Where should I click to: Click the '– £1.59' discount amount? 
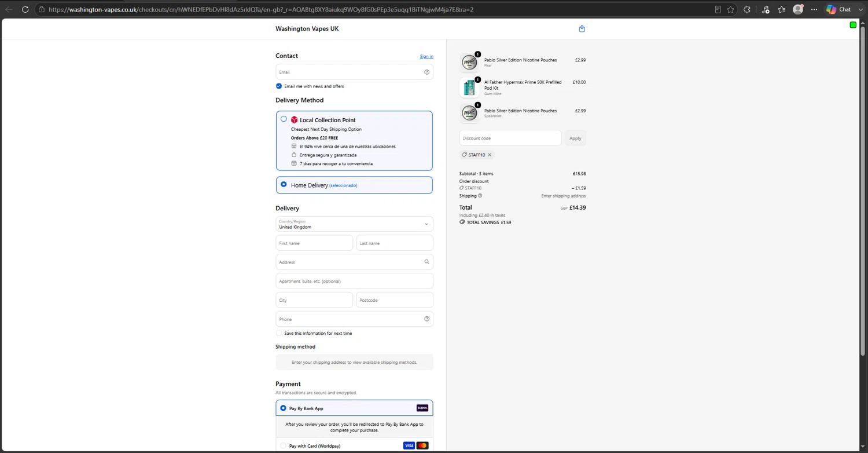pos(579,188)
